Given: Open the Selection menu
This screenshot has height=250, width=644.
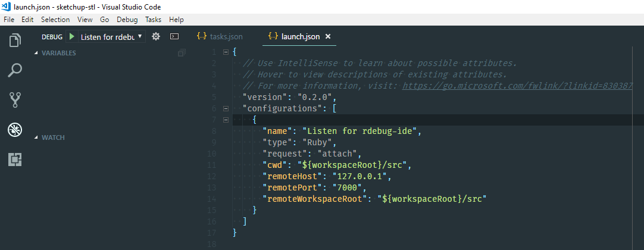Looking at the screenshot, I should [x=55, y=19].
